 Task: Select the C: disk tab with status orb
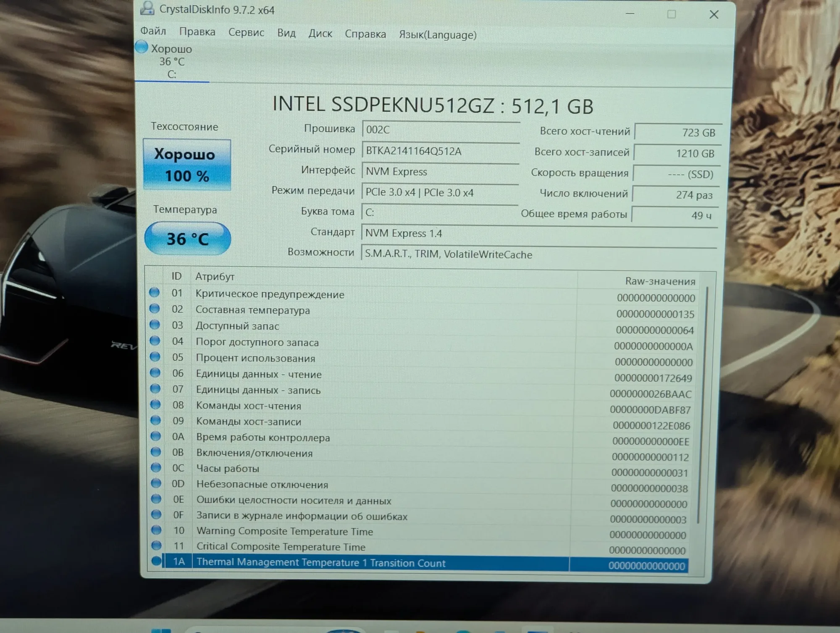tap(171, 61)
